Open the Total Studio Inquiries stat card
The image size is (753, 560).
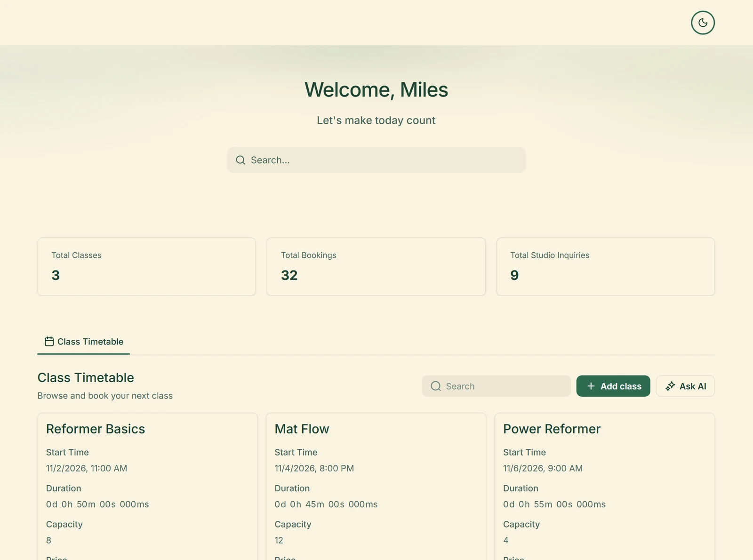pyautogui.click(x=606, y=267)
